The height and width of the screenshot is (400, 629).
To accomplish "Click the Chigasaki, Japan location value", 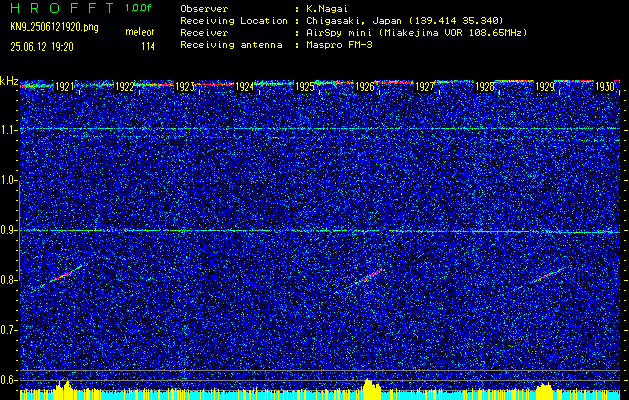I will 404,21.
